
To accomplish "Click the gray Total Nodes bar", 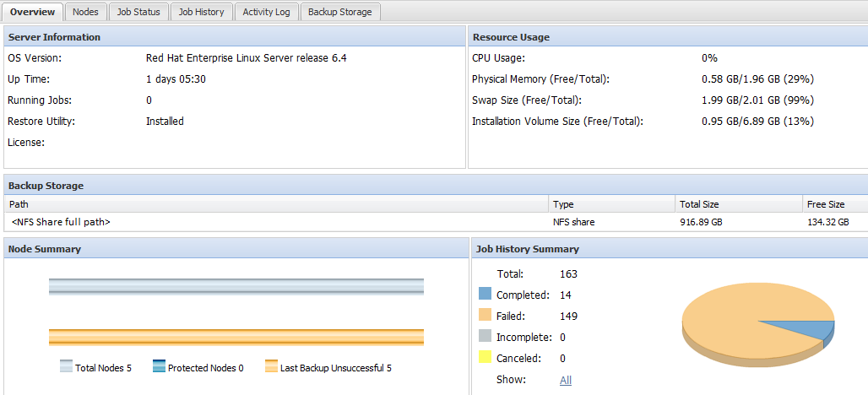I will pos(236,287).
